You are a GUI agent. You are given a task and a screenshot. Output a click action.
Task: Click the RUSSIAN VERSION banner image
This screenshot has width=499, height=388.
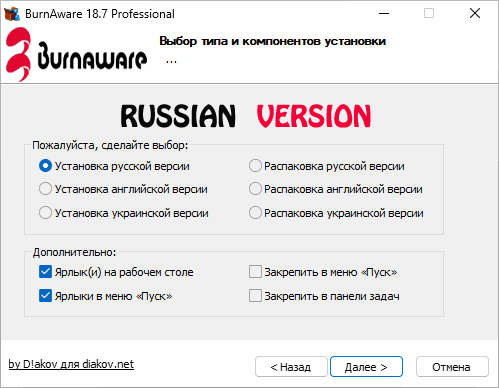[x=246, y=116]
